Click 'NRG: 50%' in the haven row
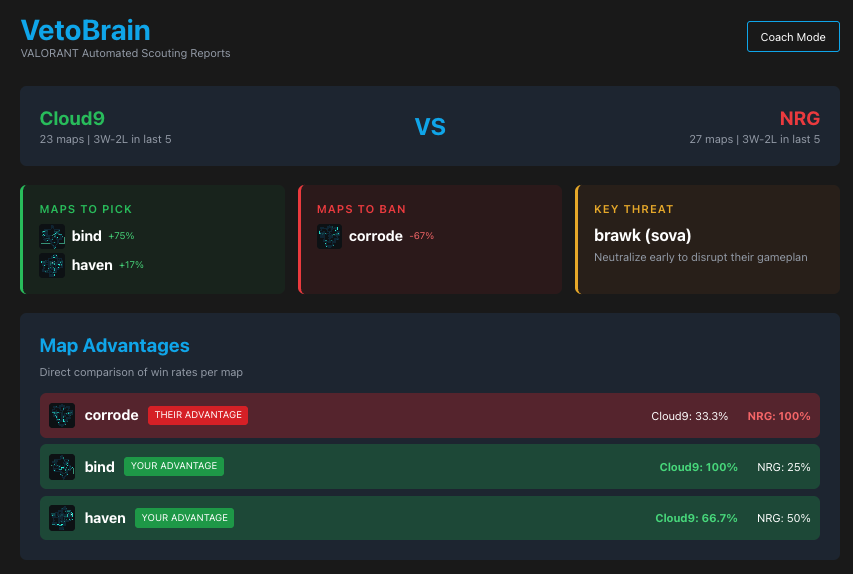853x574 pixels. (x=783, y=519)
